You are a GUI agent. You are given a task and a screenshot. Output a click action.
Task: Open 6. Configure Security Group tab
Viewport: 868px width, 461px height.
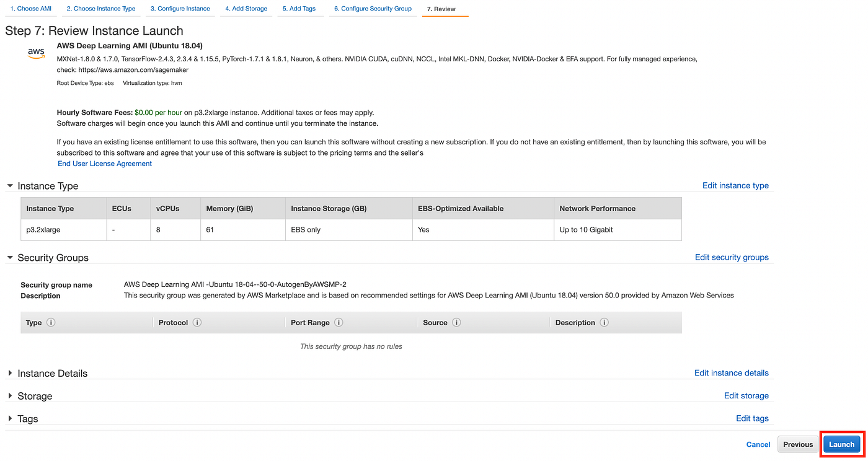tap(373, 9)
